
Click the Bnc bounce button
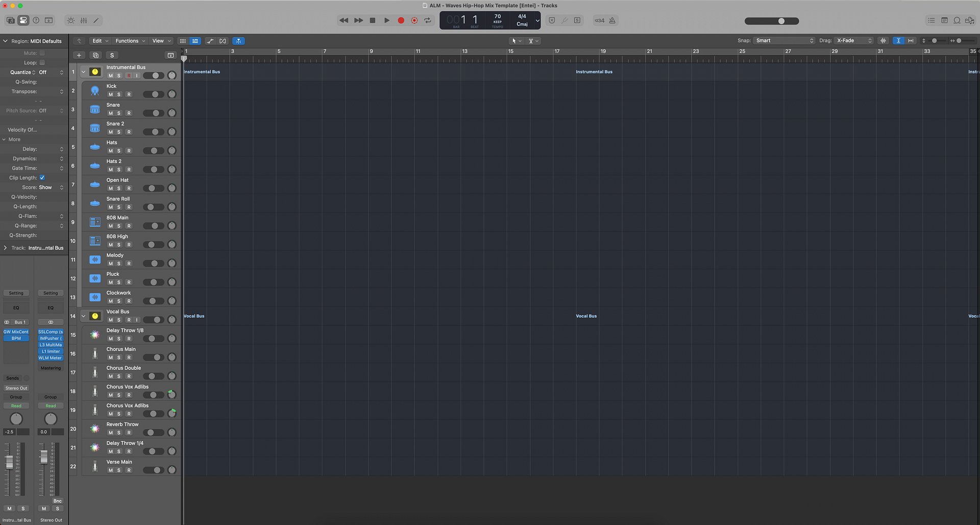pyautogui.click(x=58, y=501)
